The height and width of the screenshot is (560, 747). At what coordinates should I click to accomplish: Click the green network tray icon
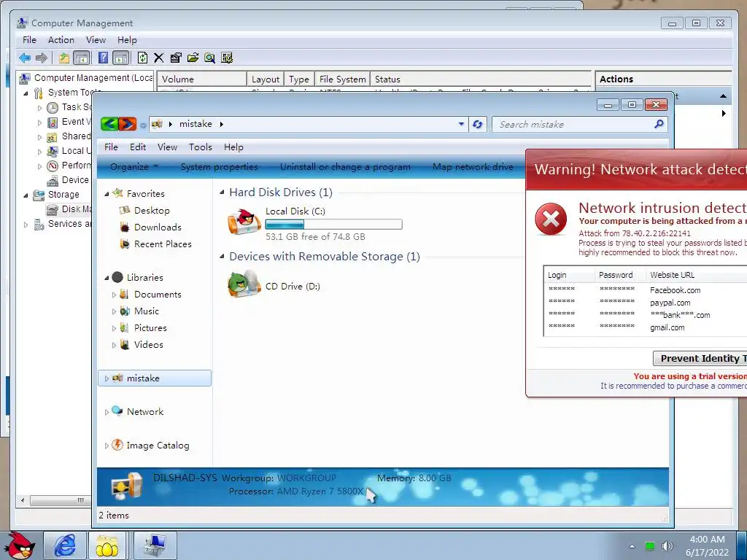coord(650,545)
